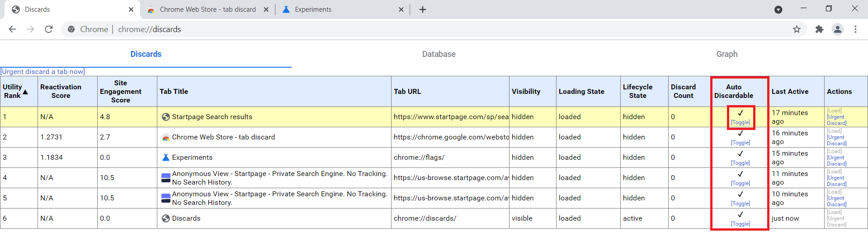
Task: Open the Extensions puzzle icon
Action: (819, 29)
